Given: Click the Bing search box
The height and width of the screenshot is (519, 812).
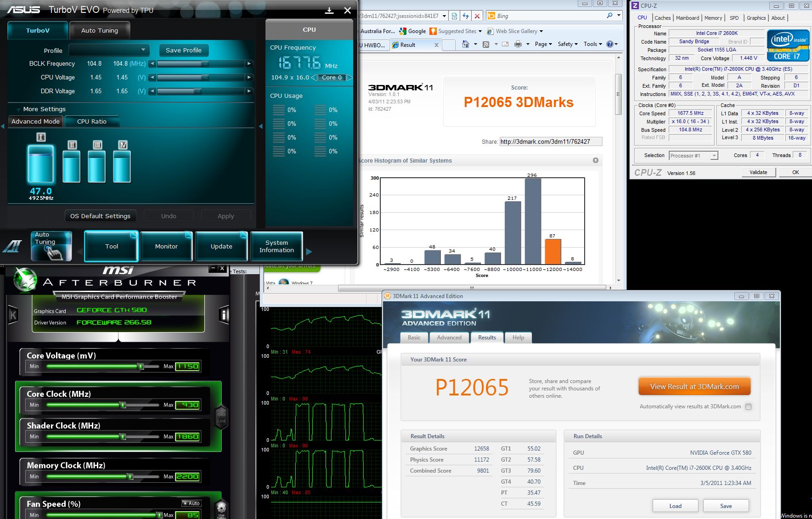Looking at the screenshot, I should pyautogui.click(x=545, y=16).
